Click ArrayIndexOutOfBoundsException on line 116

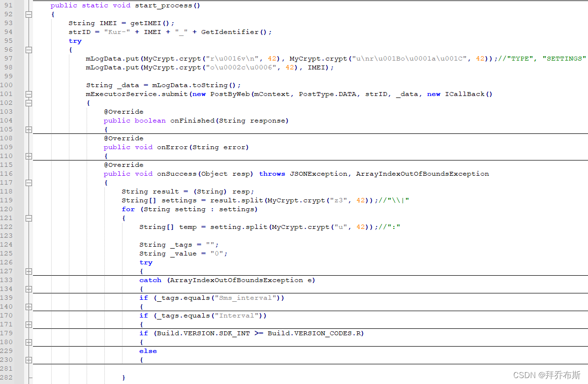422,174
